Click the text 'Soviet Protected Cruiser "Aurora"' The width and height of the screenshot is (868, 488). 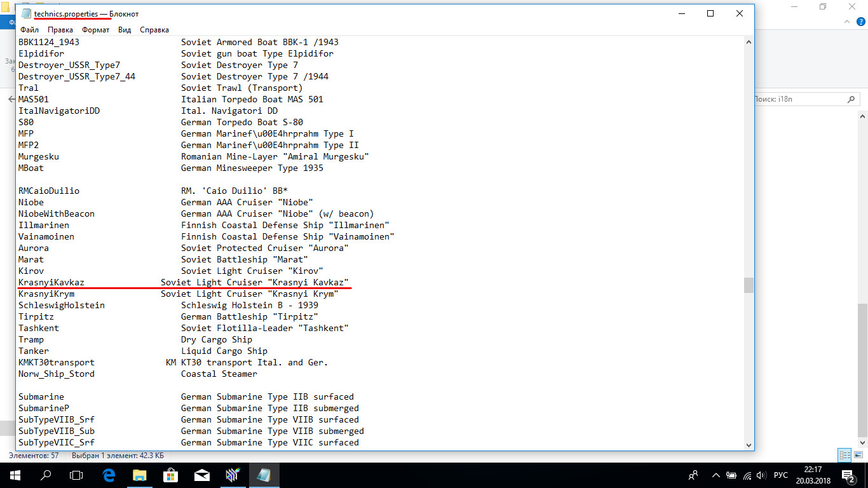coord(265,248)
